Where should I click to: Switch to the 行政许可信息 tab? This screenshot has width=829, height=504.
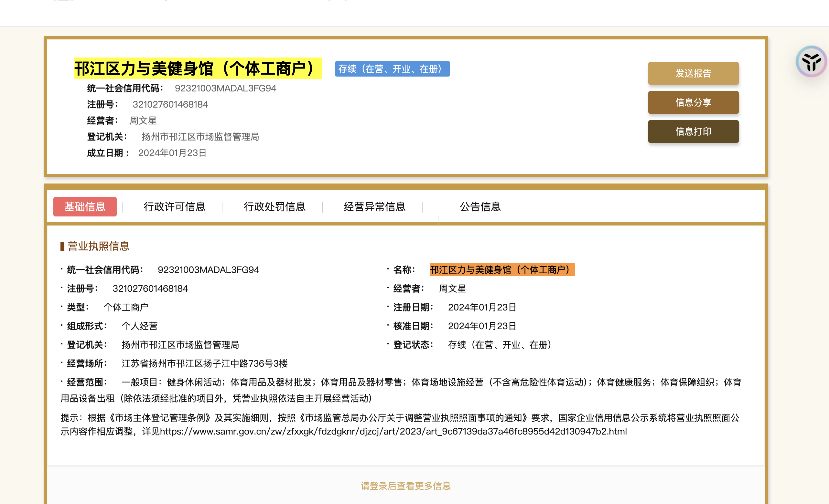click(174, 206)
